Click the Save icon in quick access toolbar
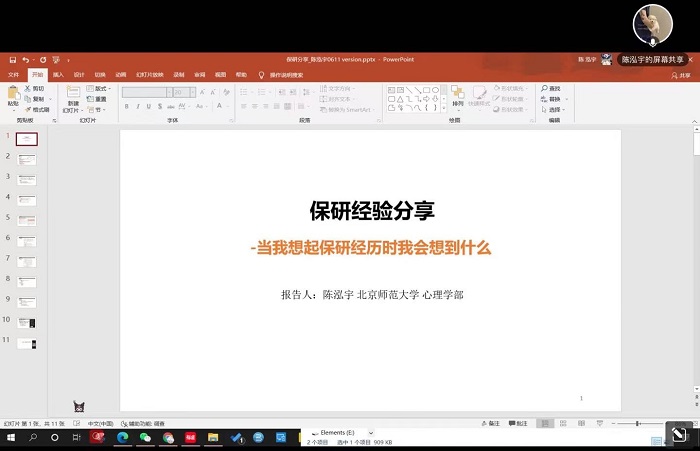 click(x=13, y=60)
